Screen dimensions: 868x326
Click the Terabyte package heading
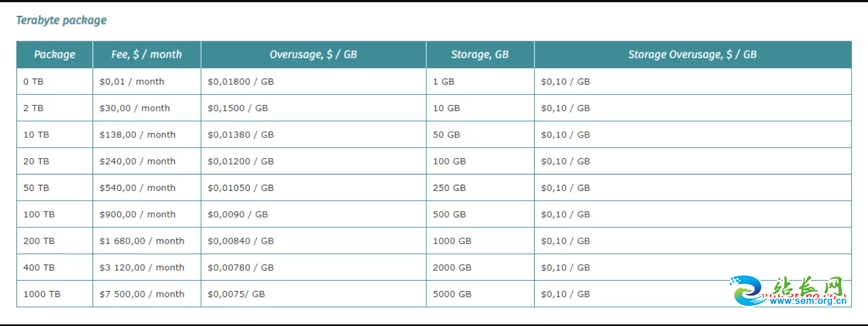pyautogui.click(x=61, y=20)
